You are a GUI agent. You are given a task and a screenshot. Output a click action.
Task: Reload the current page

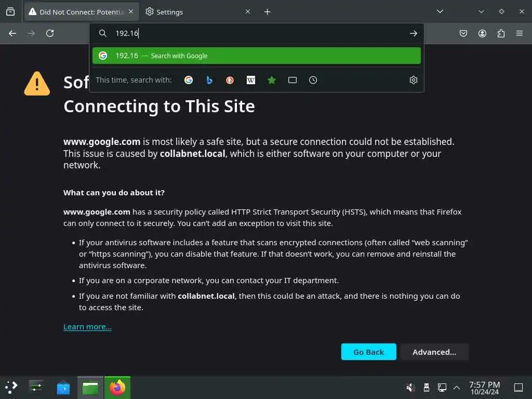pyautogui.click(x=50, y=33)
